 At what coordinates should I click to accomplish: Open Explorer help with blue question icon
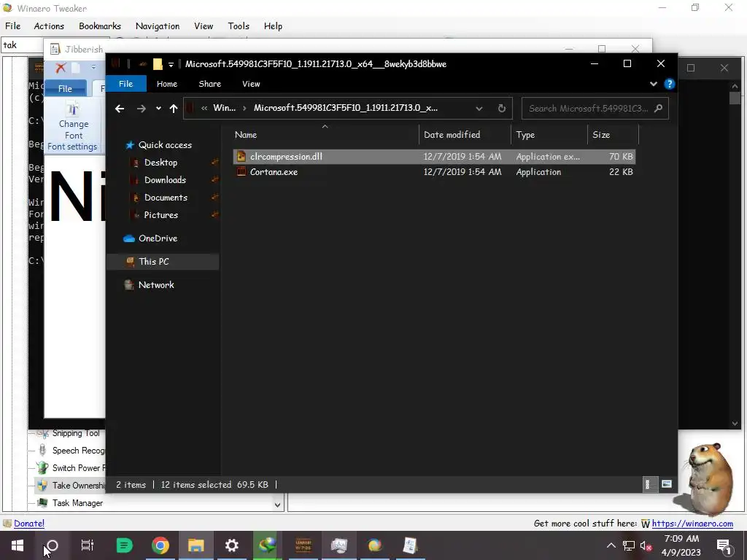[670, 84]
